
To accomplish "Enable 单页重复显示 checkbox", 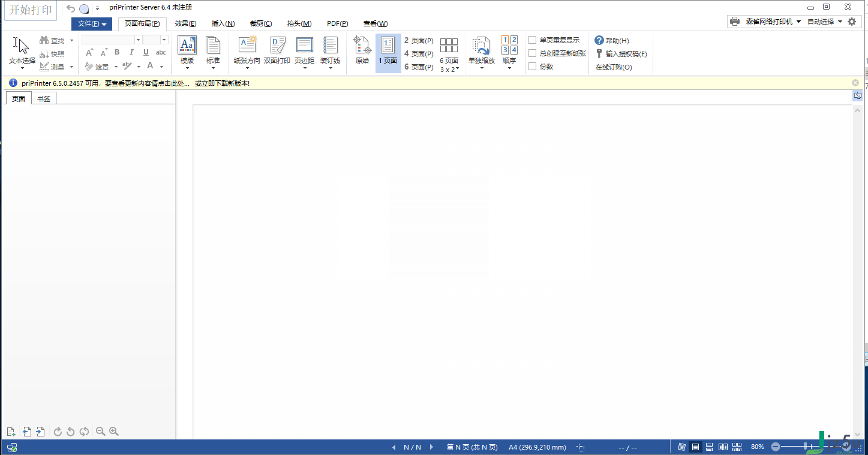I will pyautogui.click(x=532, y=40).
